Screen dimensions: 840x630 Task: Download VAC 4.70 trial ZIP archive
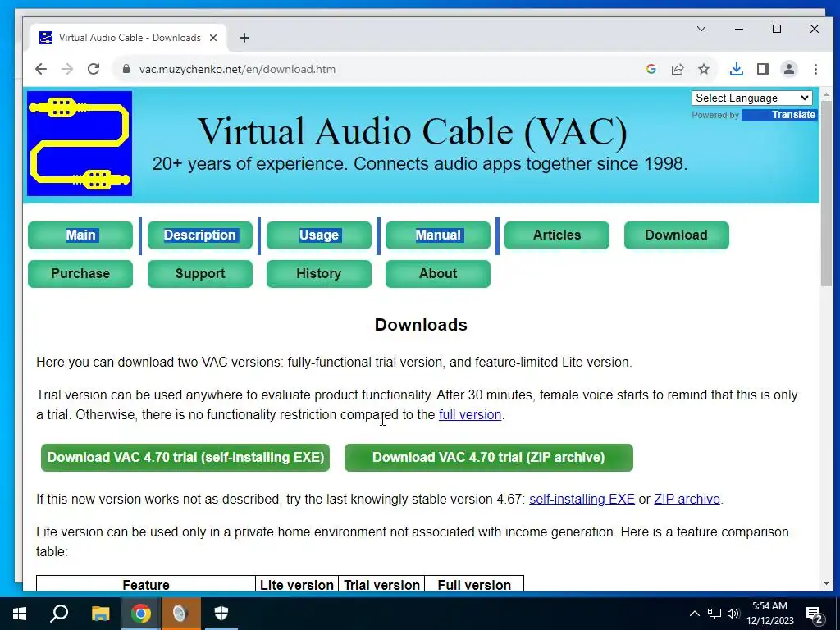pyautogui.click(x=489, y=458)
